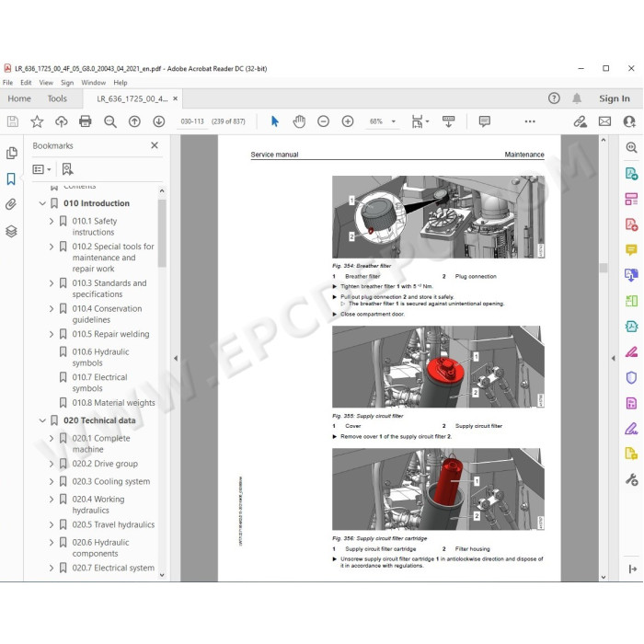Image resolution: width=644 pixels, height=644 pixels.
Task: Open page thumbnails panel
Action: [11, 154]
